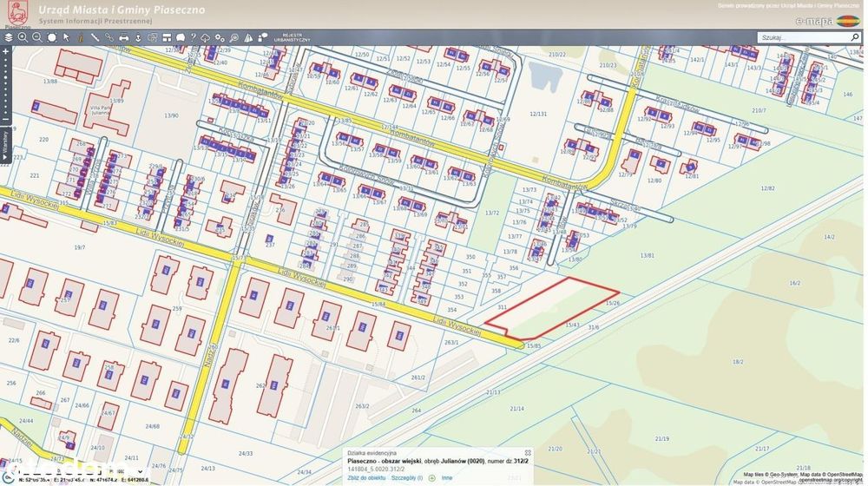Select the polygon area shape tool

(x=181, y=37)
